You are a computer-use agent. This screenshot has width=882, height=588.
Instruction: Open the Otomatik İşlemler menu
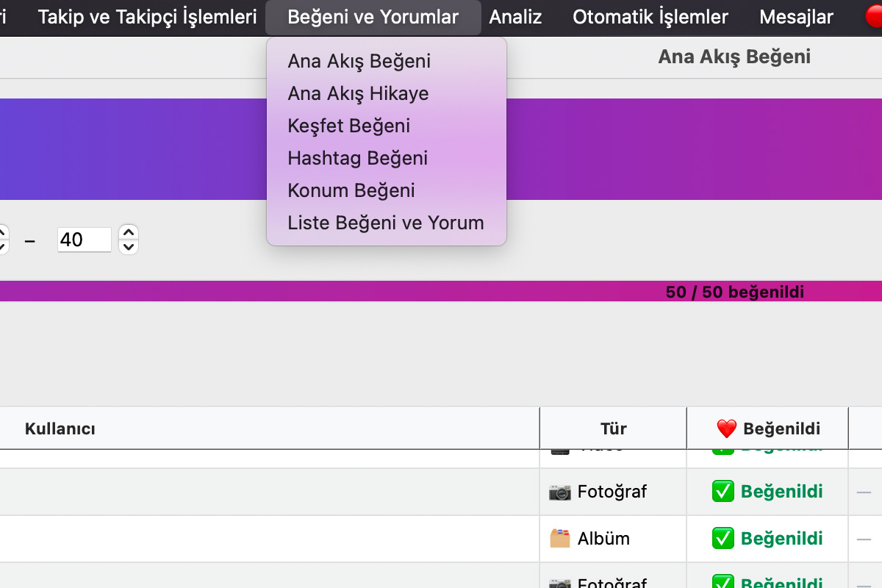tap(650, 17)
